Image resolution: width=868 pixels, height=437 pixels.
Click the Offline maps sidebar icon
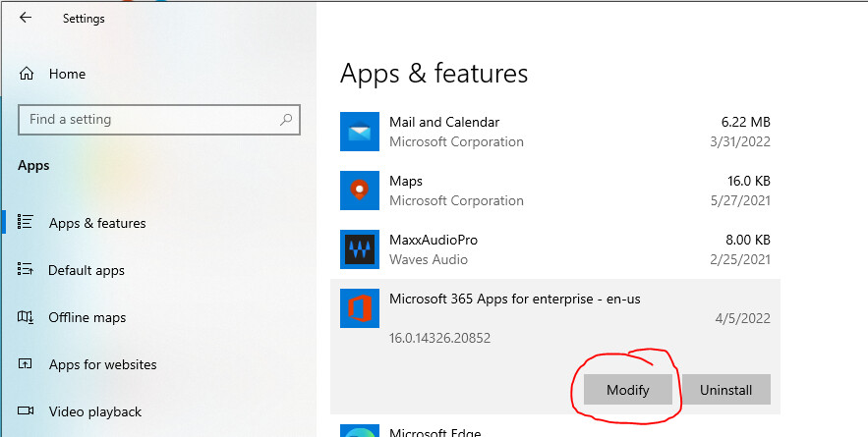coord(26,317)
